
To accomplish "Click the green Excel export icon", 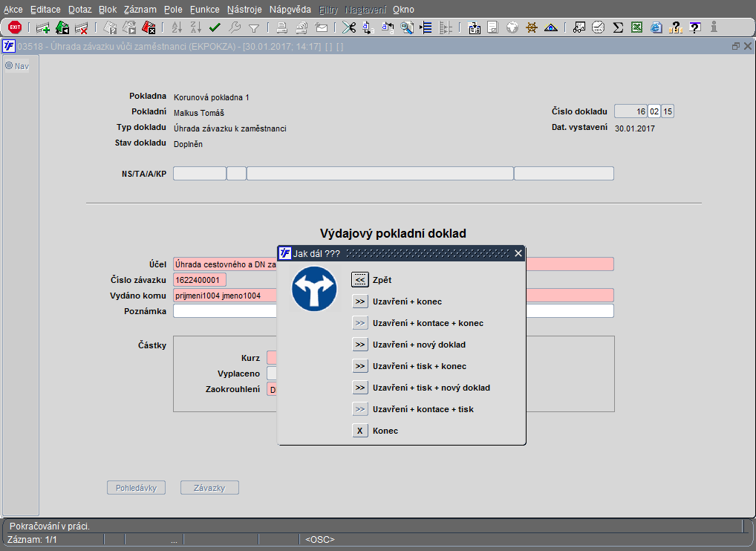I will (637, 28).
